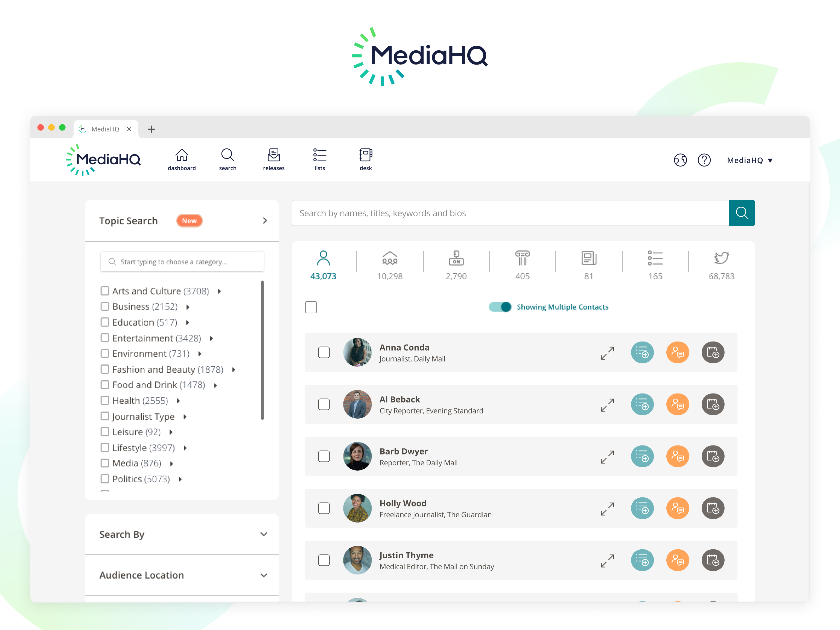Open the search section from the top navigation
840x630 pixels.
(227, 159)
